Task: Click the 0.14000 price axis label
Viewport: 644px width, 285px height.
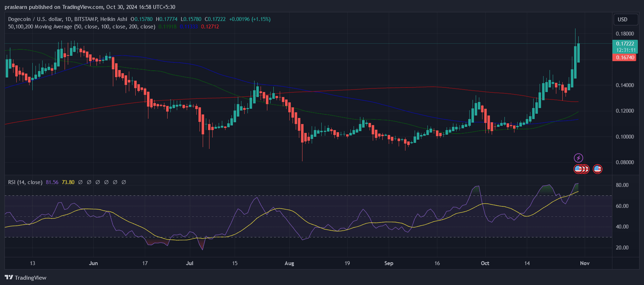Action: 625,85
